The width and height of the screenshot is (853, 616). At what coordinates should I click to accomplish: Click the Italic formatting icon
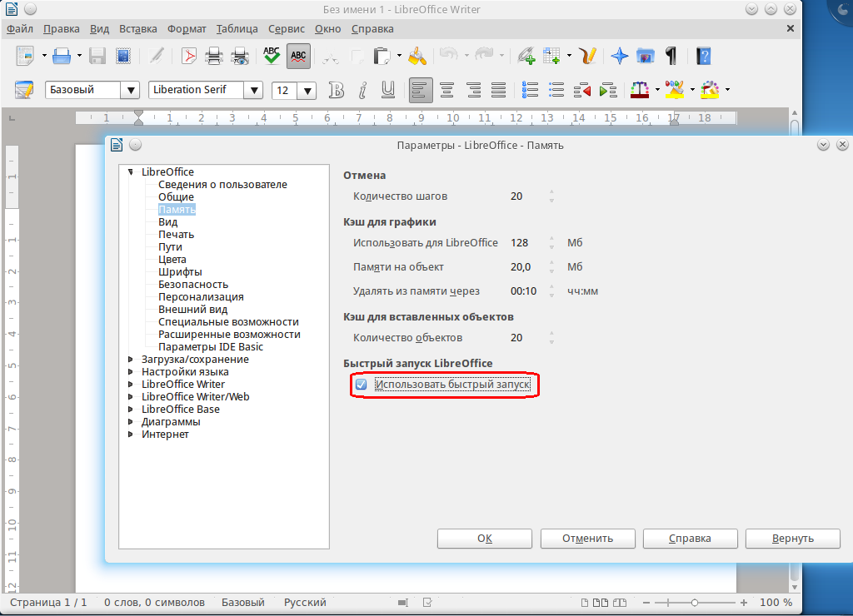(x=362, y=90)
